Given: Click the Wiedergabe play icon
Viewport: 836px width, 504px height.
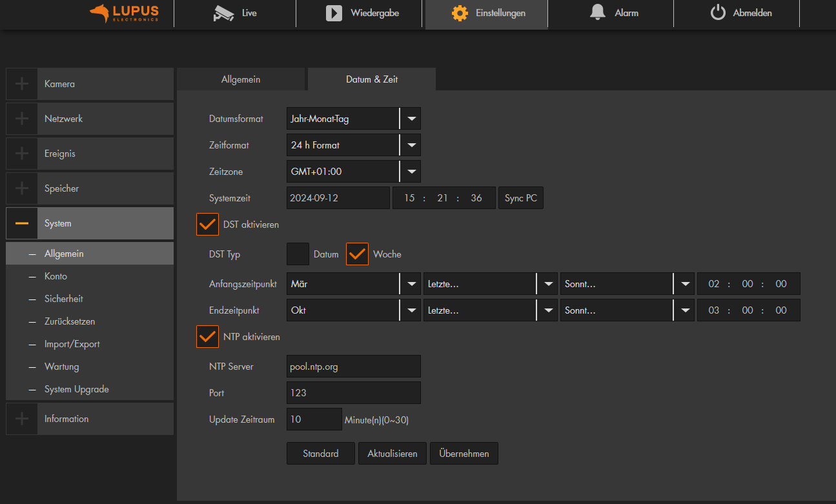Looking at the screenshot, I should (334, 14).
